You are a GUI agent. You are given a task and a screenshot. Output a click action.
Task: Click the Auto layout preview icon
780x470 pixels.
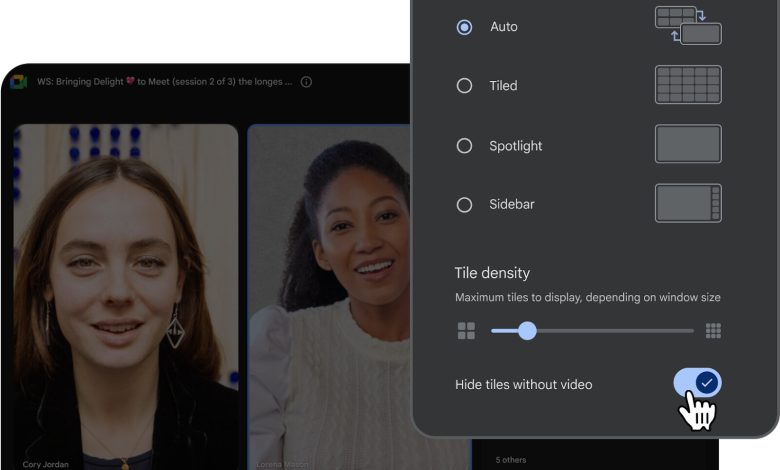[x=688, y=25]
